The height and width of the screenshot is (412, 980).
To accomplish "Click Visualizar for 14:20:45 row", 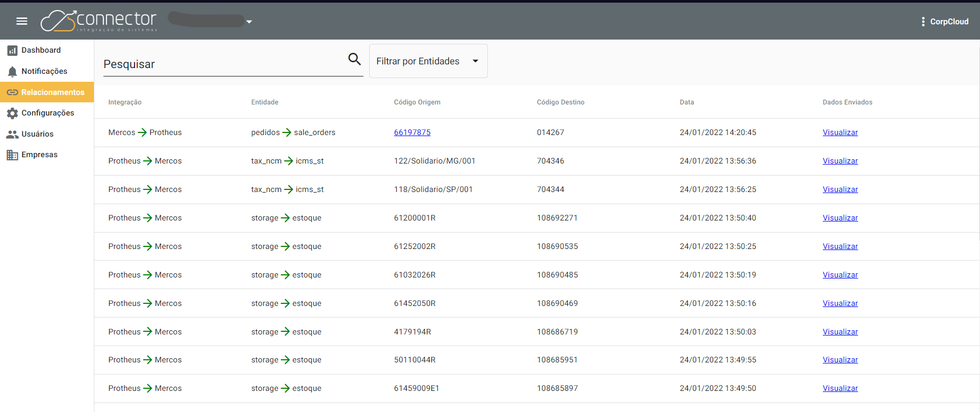I will pos(840,132).
